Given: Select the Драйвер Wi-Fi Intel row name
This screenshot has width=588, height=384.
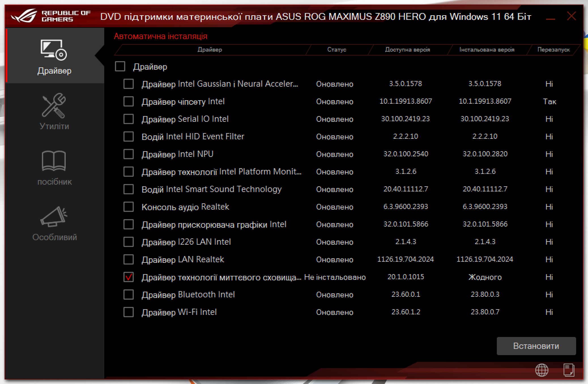Looking at the screenshot, I should 179,312.
